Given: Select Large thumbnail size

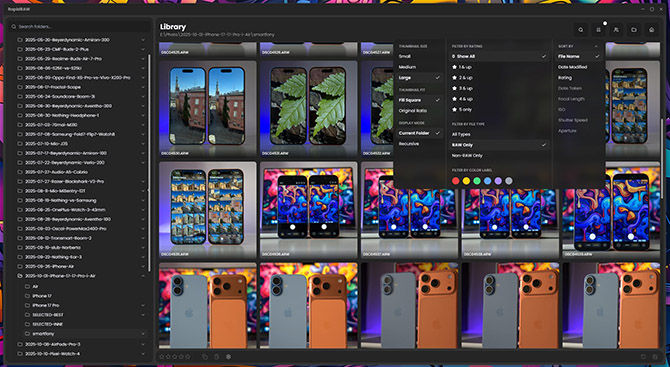Looking at the screenshot, I should pos(420,78).
